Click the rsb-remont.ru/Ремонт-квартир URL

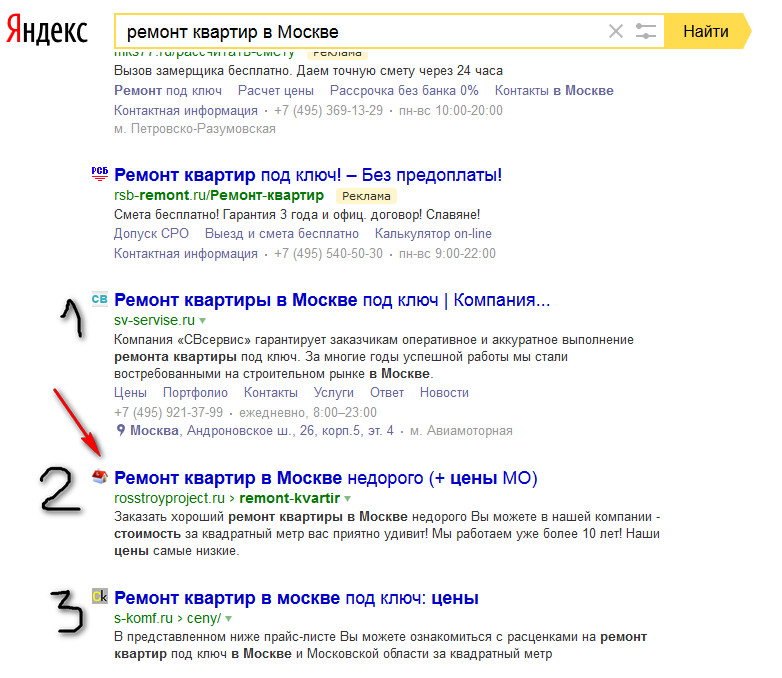tap(219, 195)
